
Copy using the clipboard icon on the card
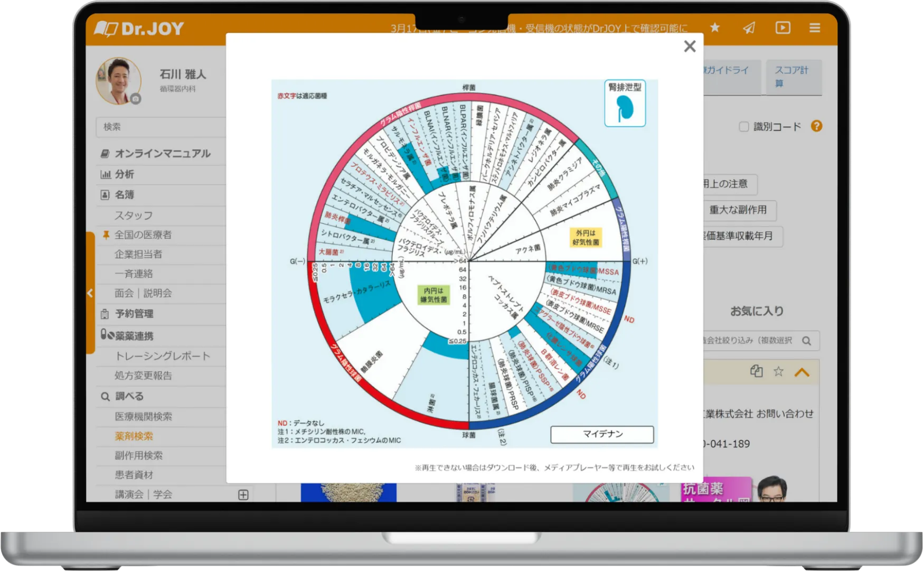click(x=756, y=371)
